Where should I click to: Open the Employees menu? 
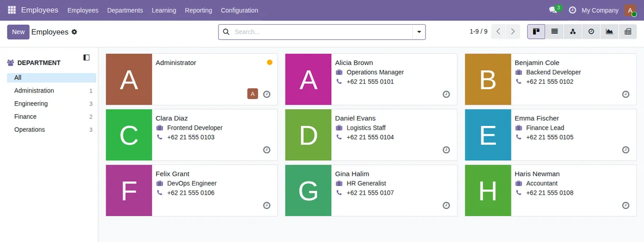pos(83,10)
